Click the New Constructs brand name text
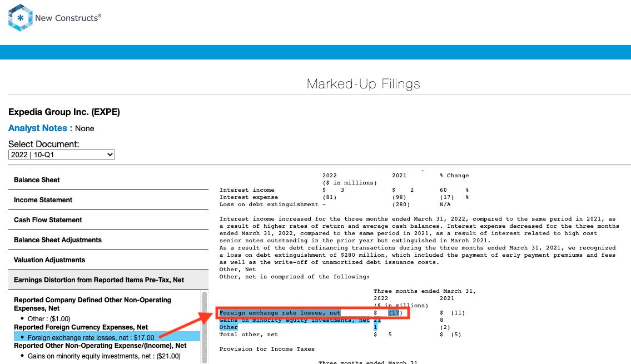Image resolution: width=631 pixels, height=364 pixels. 68,18
